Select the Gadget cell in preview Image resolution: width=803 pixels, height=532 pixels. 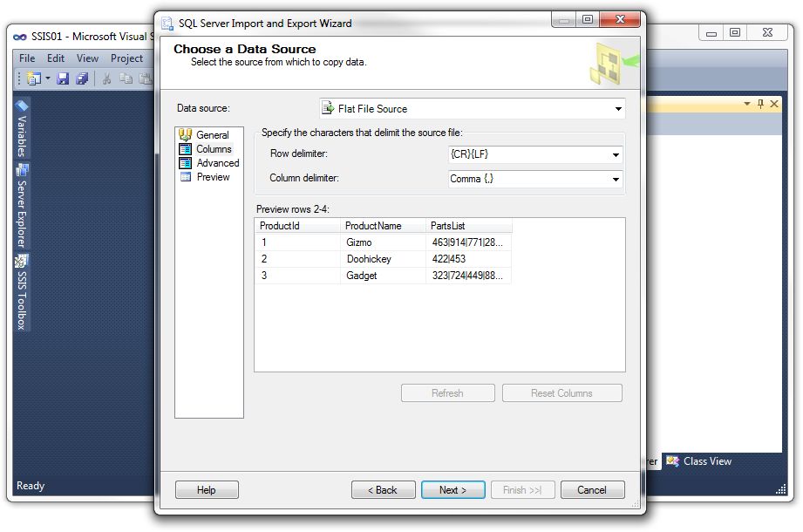tap(383, 275)
